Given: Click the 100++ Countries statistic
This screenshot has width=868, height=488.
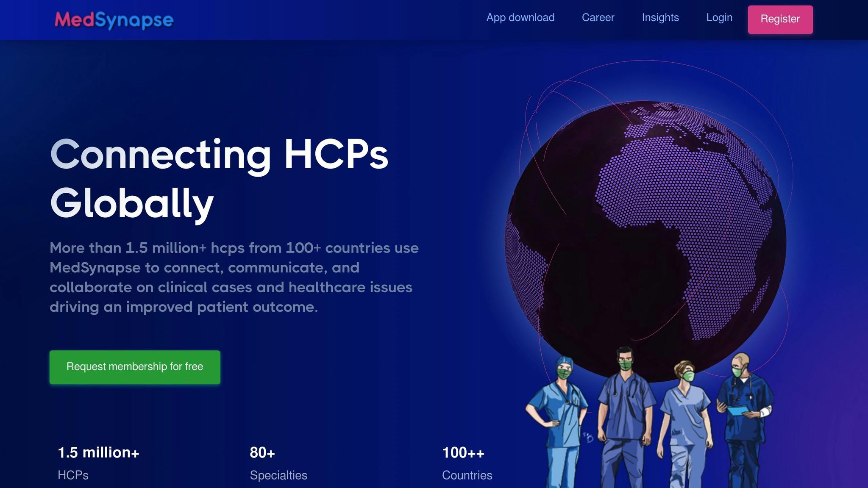Looking at the screenshot, I should pos(463,452).
